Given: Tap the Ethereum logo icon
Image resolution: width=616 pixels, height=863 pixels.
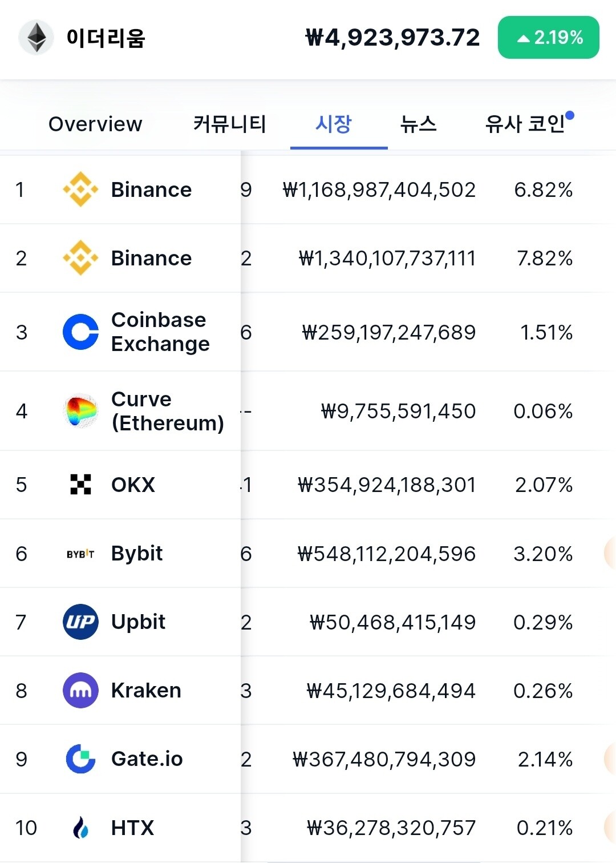Looking at the screenshot, I should click(37, 38).
